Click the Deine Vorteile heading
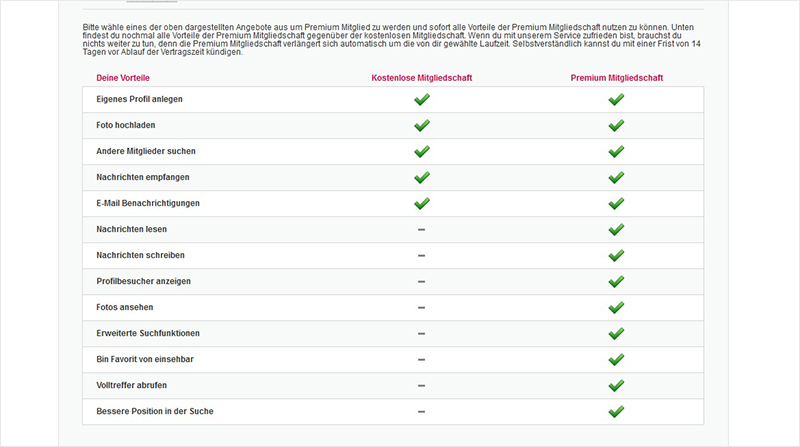This screenshot has width=800, height=447. [x=123, y=78]
